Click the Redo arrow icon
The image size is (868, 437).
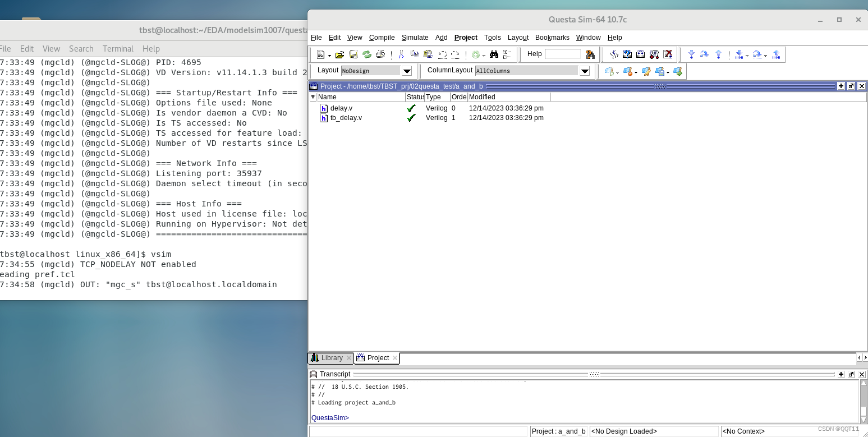455,54
